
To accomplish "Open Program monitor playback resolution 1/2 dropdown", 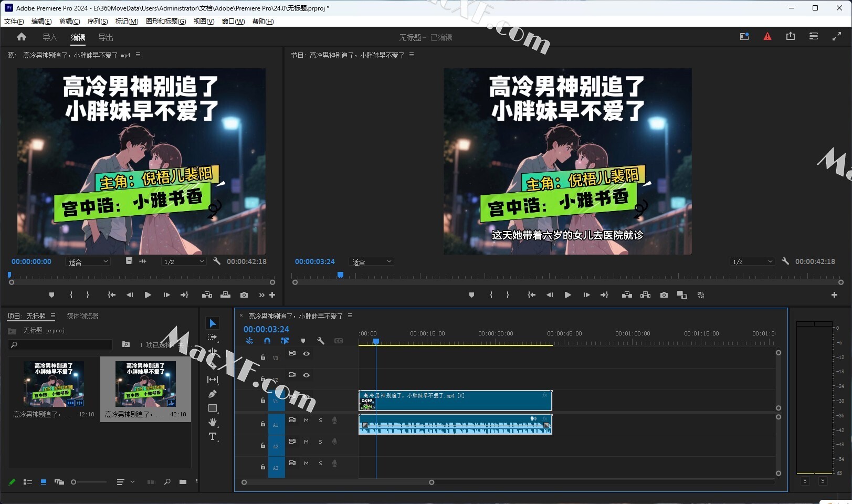I will point(752,261).
